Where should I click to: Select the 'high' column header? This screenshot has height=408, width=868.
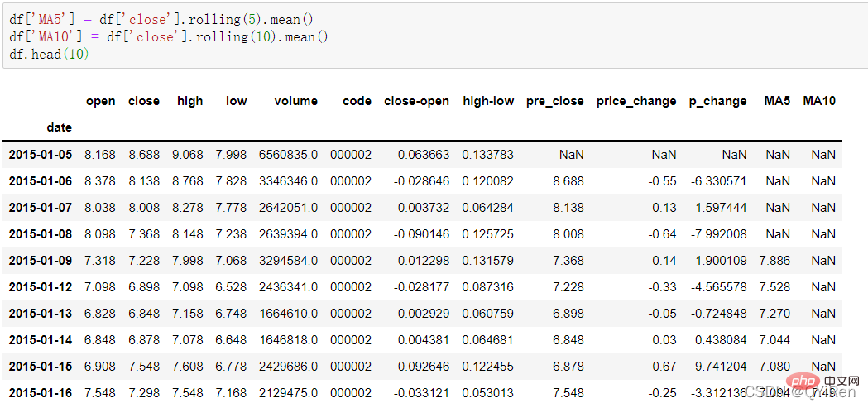click(x=189, y=101)
